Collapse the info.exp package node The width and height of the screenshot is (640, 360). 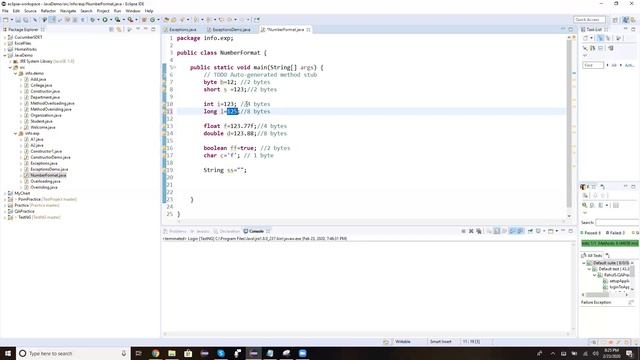point(16,133)
